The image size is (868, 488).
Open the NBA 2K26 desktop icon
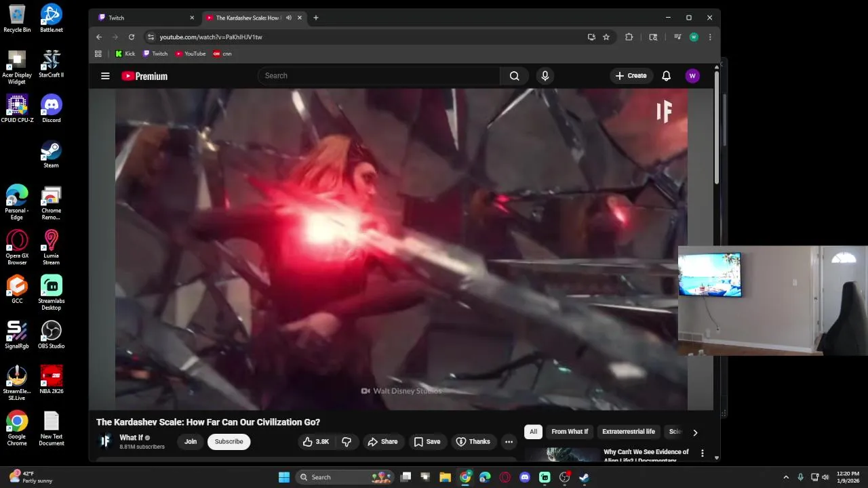[x=52, y=380]
